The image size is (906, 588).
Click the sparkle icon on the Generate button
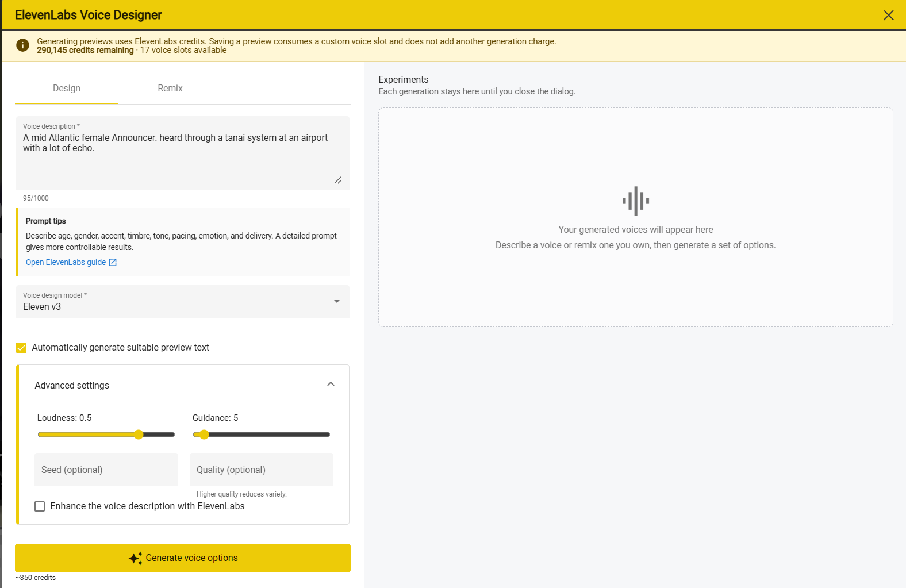point(136,558)
